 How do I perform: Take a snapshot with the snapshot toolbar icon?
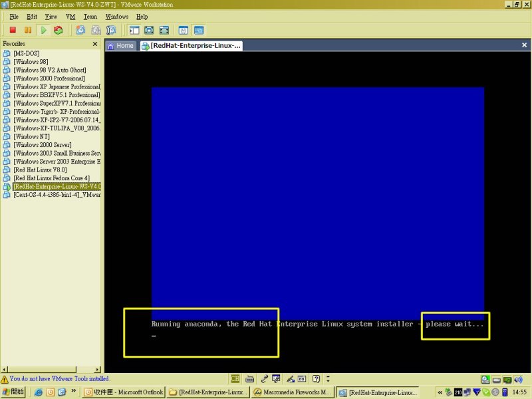[x=80, y=30]
